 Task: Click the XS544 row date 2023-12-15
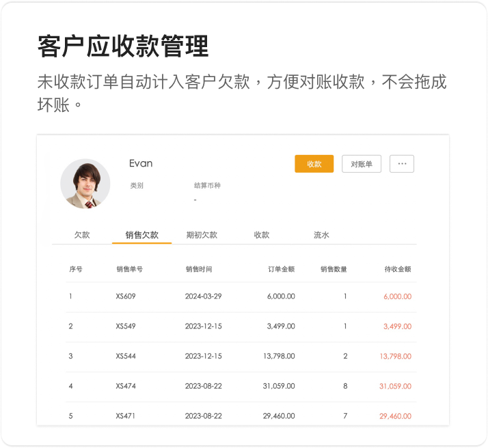coord(203,356)
